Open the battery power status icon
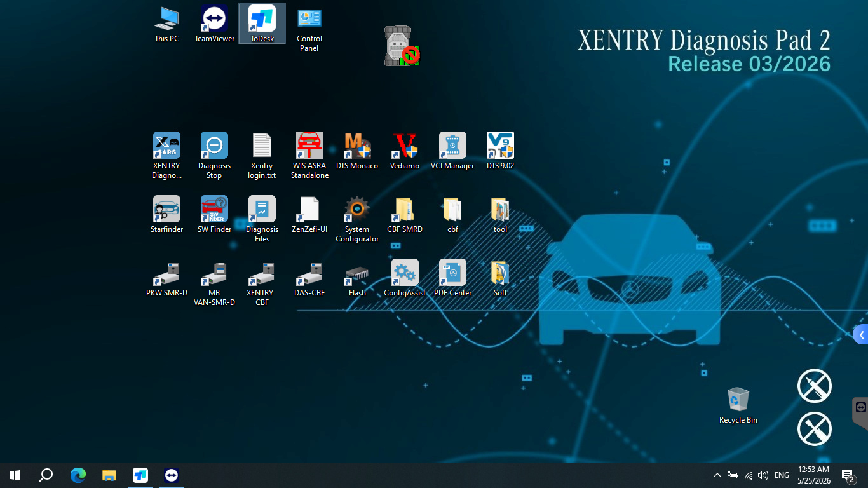 click(733, 475)
